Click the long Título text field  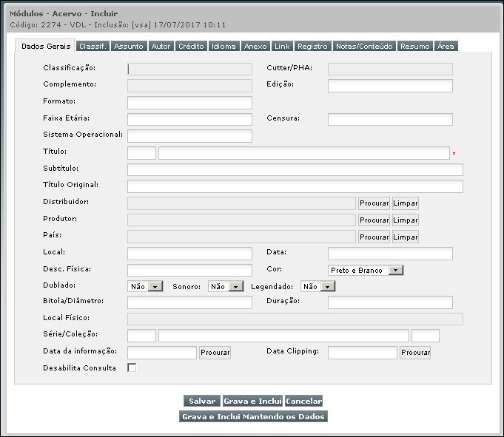303,153
